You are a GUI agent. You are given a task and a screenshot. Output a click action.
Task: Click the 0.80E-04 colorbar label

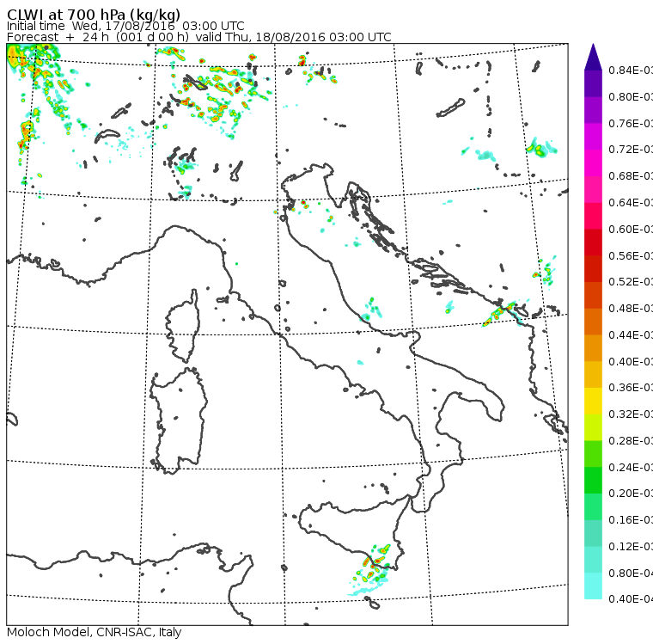point(631,573)
